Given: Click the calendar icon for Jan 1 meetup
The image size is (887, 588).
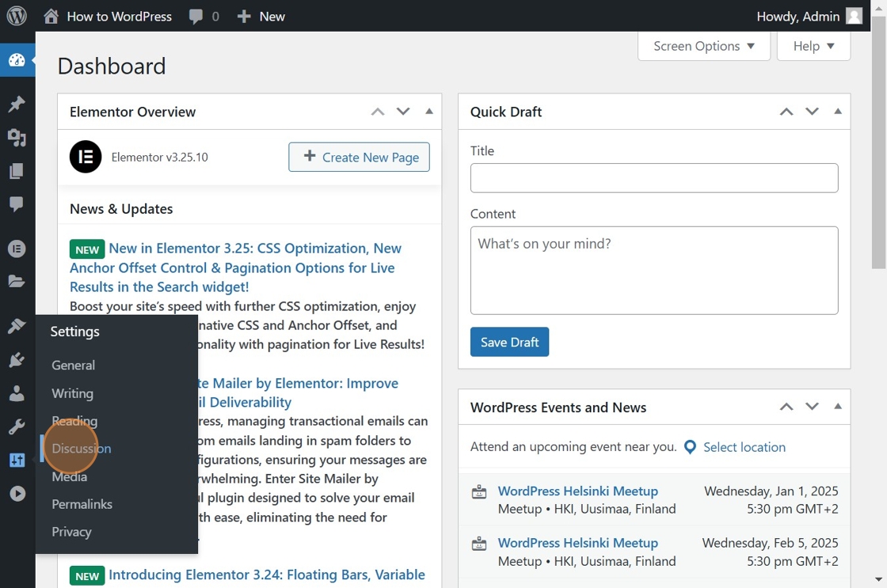Looking at the screenshot, I should pyautogui.click(x=479, y=492).
